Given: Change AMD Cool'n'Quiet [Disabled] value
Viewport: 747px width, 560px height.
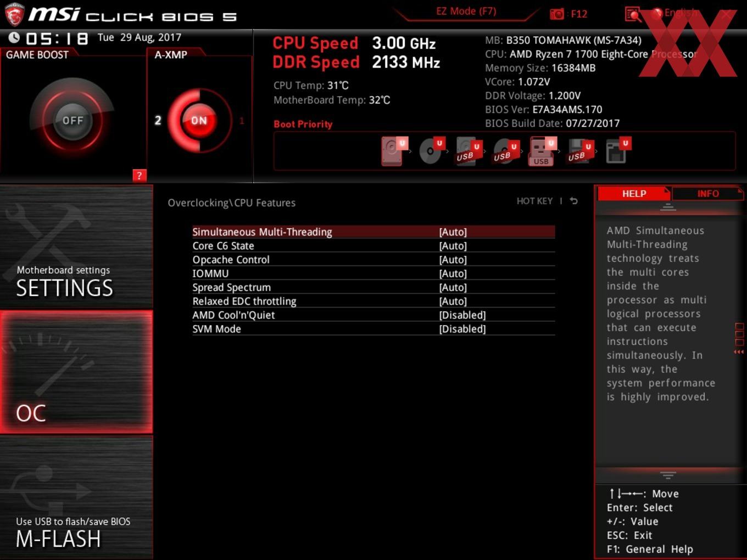Looking at the screenshot, I should 462,315.
